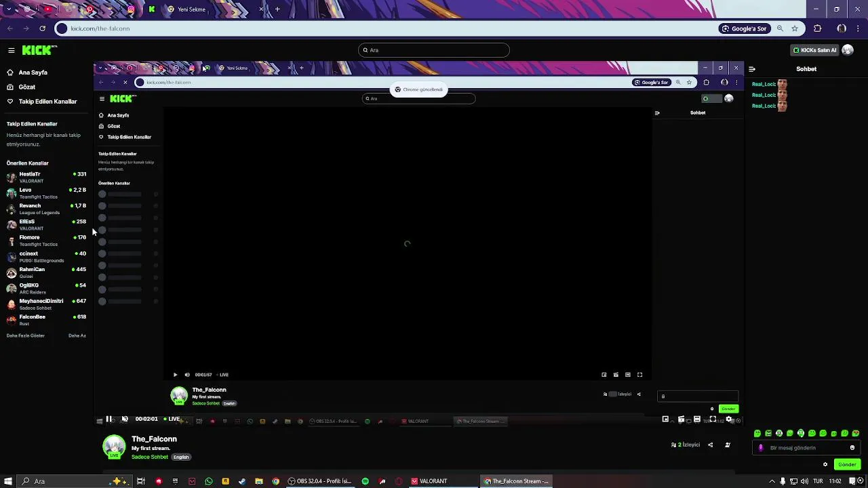The height and width of the screenshot is (488, 868).
Task: Open the Chrome profile avatar
Action: tap(842, 28)
